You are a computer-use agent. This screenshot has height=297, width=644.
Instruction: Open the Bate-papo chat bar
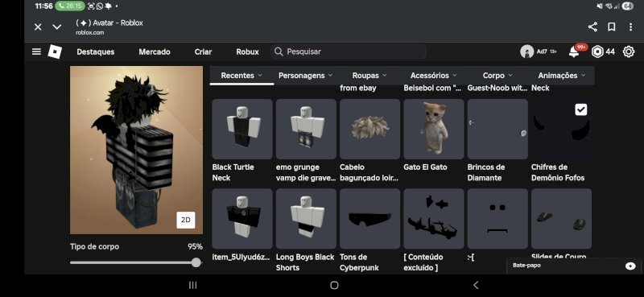pos(574,266)
